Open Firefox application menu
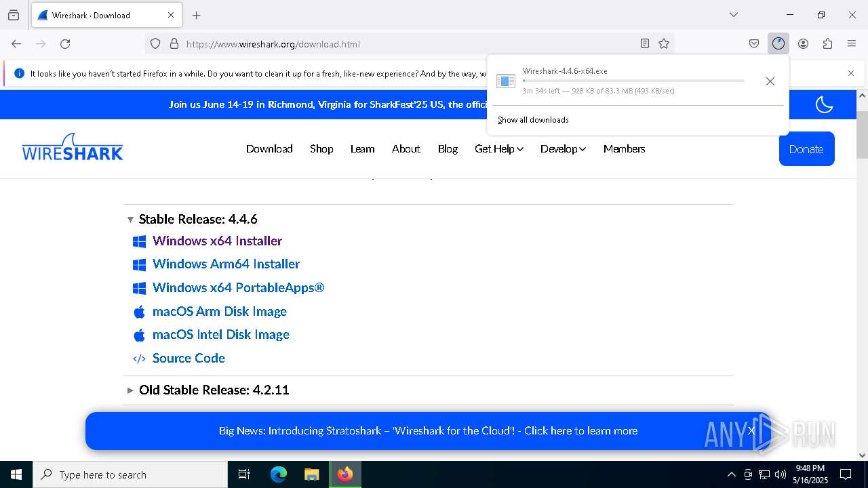 (852, 43)
